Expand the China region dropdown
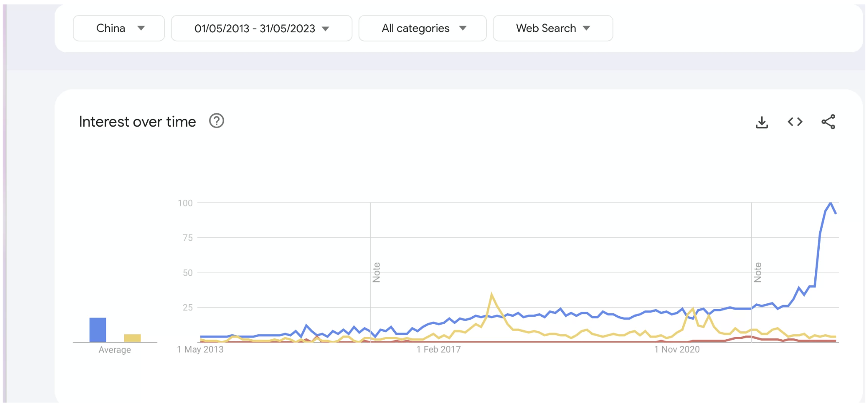The height and width of the screenshot is (411, 868). (119, 28)
